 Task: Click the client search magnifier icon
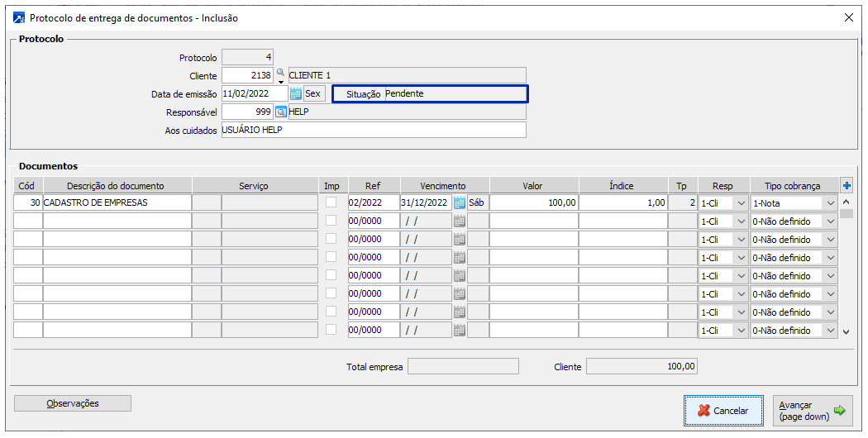click(x=280, y=74)
